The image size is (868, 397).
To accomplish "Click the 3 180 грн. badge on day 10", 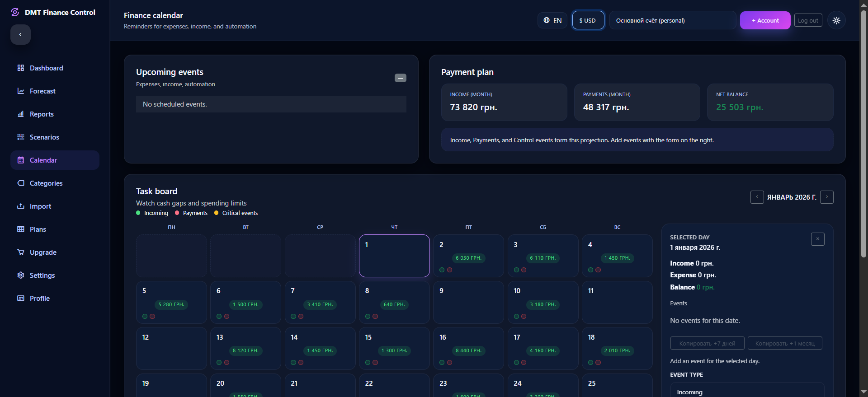I will (x=543, y=304).
